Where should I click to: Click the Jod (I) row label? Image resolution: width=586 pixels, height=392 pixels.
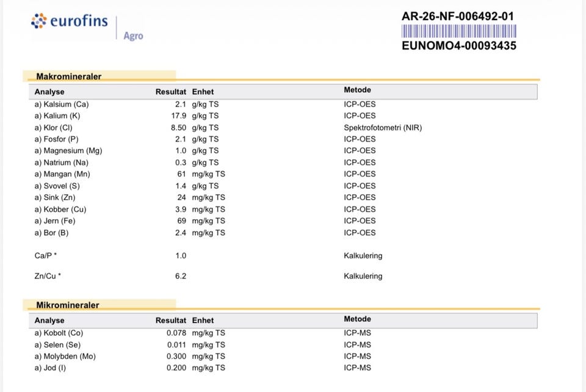pyautogui.click(x=50, y=368)
